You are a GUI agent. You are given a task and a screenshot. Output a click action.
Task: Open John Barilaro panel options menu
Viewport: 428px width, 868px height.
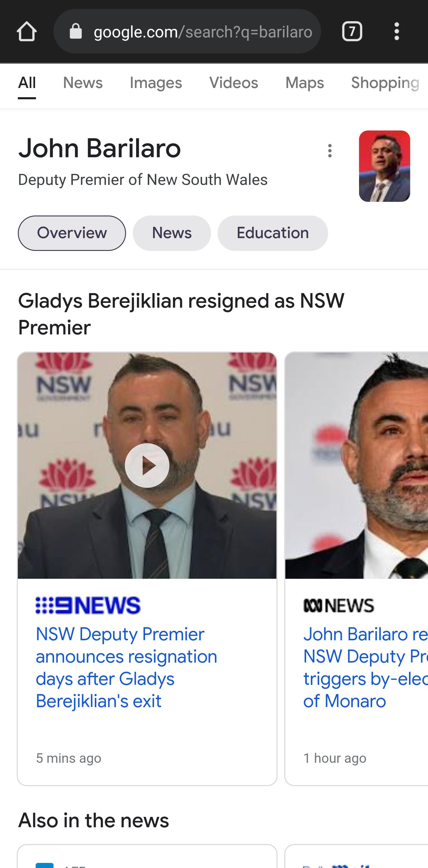pyautogui.click(x=330, y=151)
